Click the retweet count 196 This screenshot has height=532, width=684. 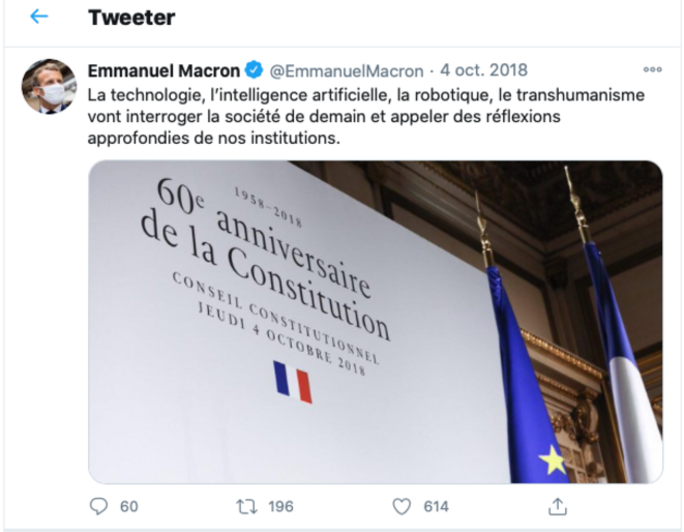pos(281,506)
